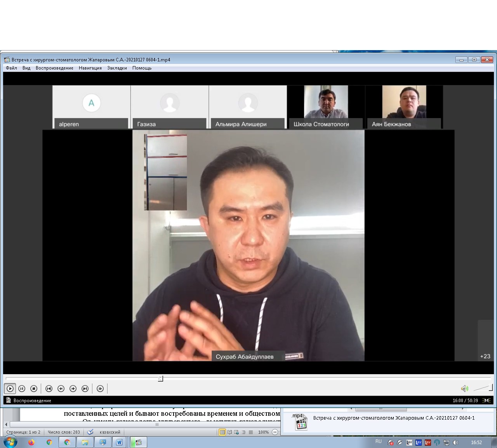Expand the Закладки menu
The width and height of the screenshot is (497, 448).
coord(117,68)
